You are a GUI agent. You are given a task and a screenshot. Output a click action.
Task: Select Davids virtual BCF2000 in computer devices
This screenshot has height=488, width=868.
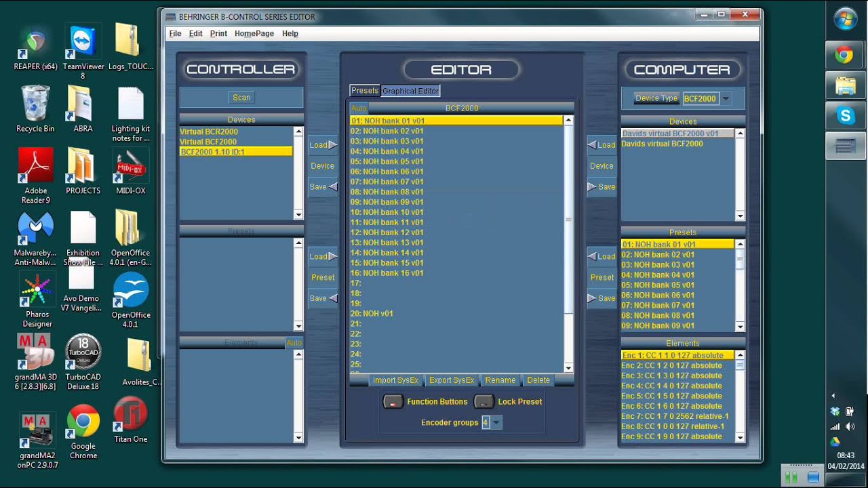677,144
